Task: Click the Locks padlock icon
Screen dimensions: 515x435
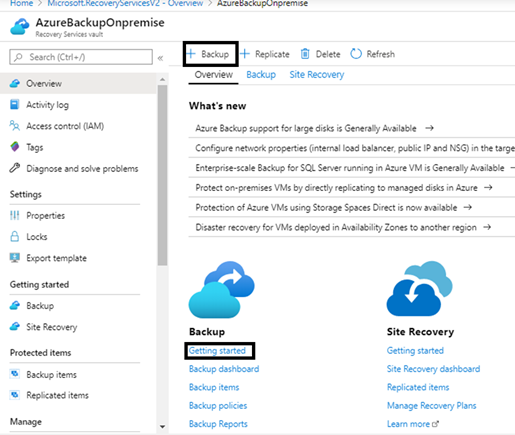Action: click(x=15, y=236)
